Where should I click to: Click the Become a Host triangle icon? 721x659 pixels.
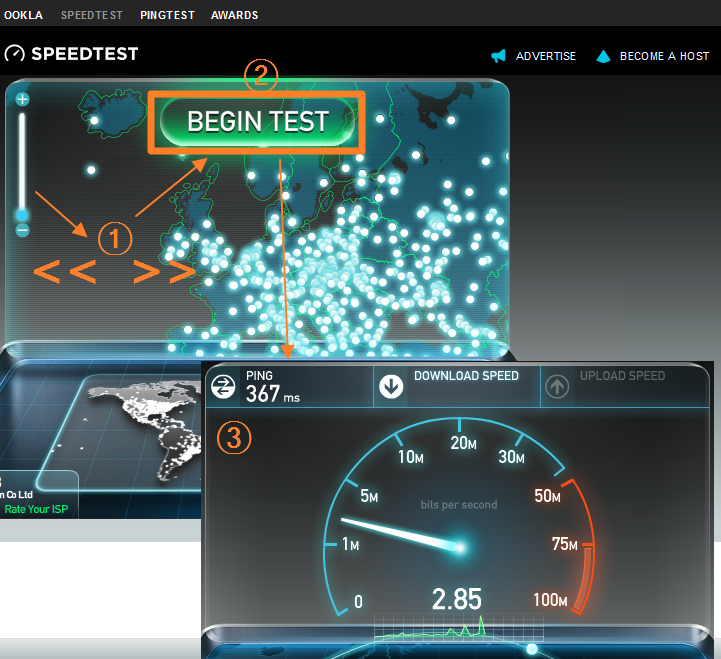point(603,57)
